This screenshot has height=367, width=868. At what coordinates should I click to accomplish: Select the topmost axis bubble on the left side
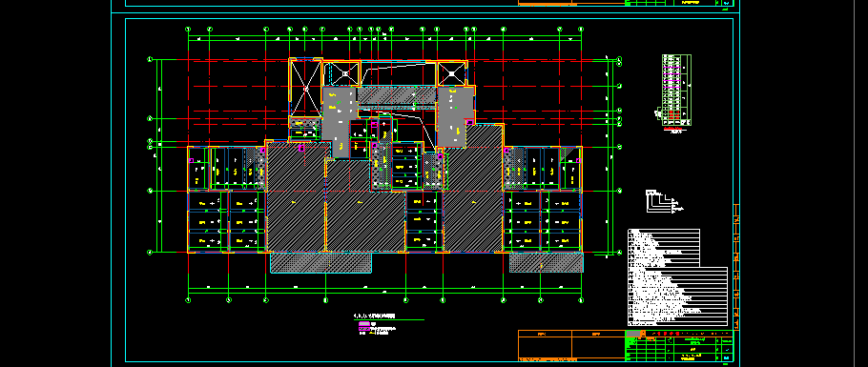tap(150, 59)
